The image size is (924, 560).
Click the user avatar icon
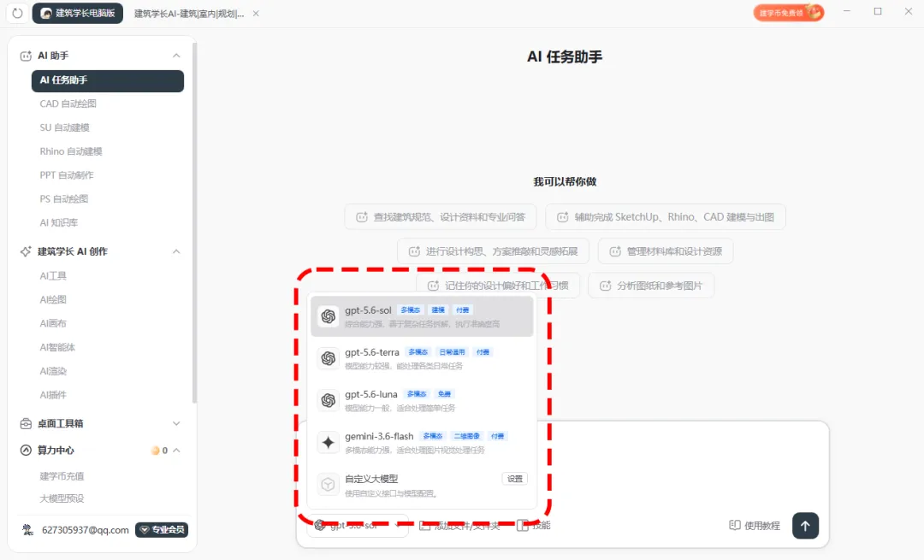[27, 530]
